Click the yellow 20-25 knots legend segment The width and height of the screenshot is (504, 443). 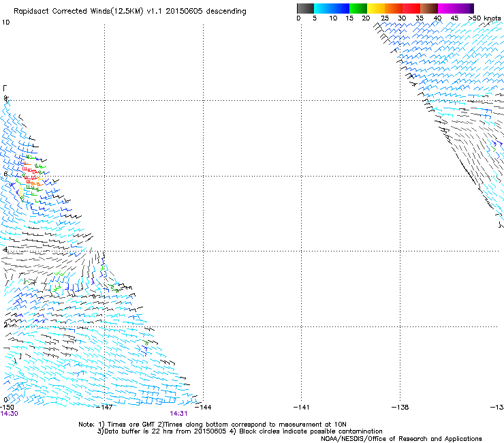(x=376, y=8)
